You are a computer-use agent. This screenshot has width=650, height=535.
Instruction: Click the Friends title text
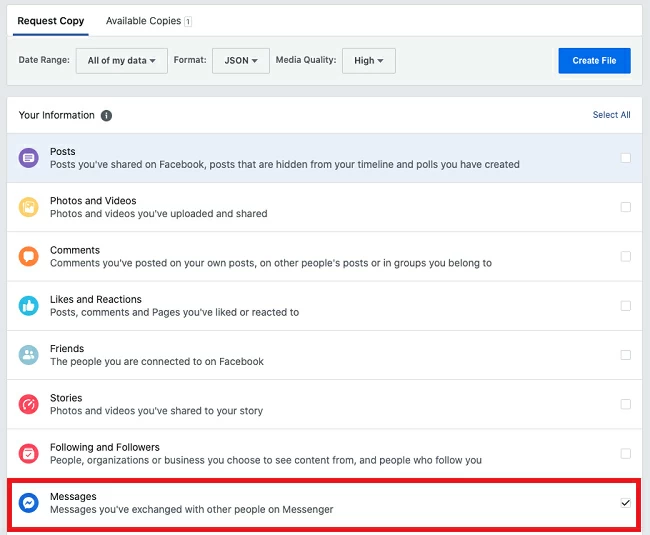point(67,349)
